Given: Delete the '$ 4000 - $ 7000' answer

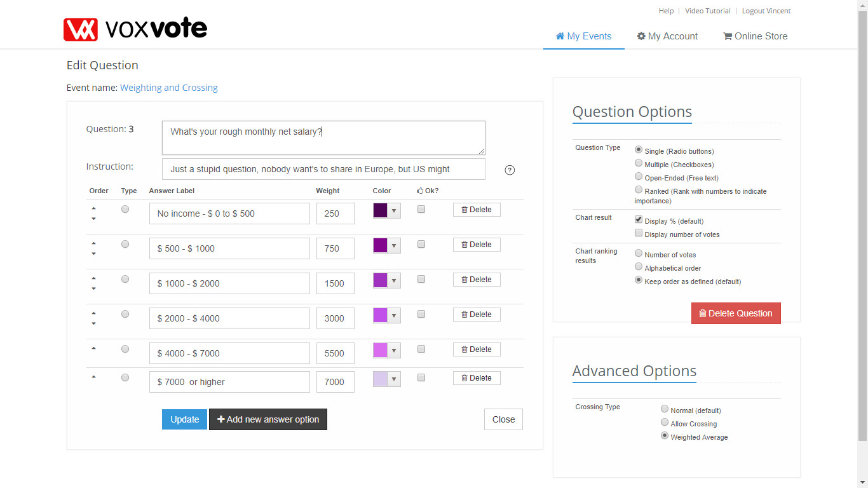Looking at the screenshot, I should pyautogui.click(x=477, y=349).
